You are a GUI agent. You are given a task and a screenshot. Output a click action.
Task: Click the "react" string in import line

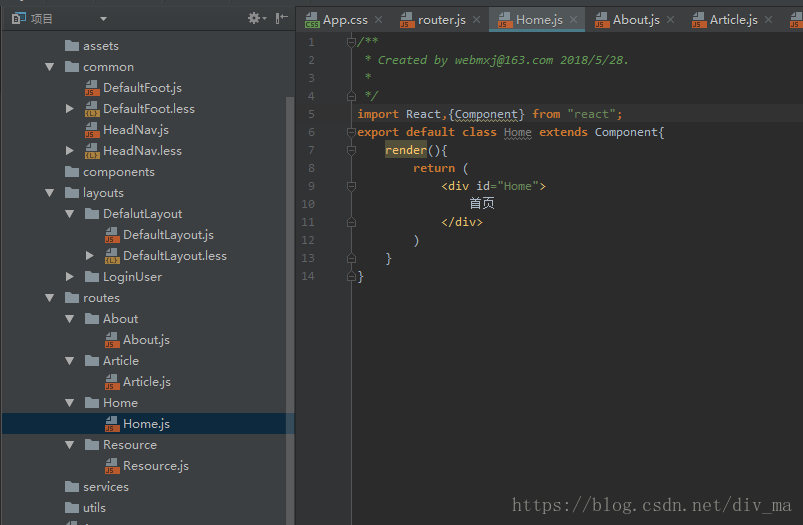[x=591, y=114]
